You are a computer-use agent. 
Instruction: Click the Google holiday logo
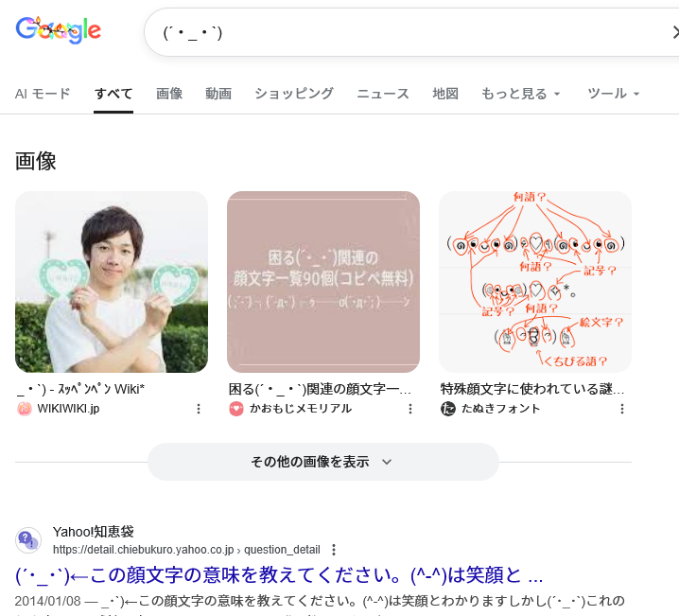point(59,30)
